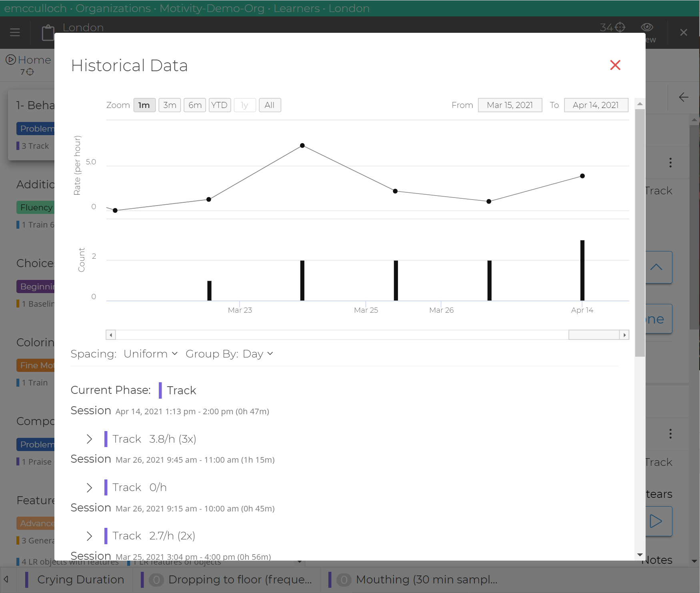Click Organizations in the breadcrumb bar

coord(113,8)
